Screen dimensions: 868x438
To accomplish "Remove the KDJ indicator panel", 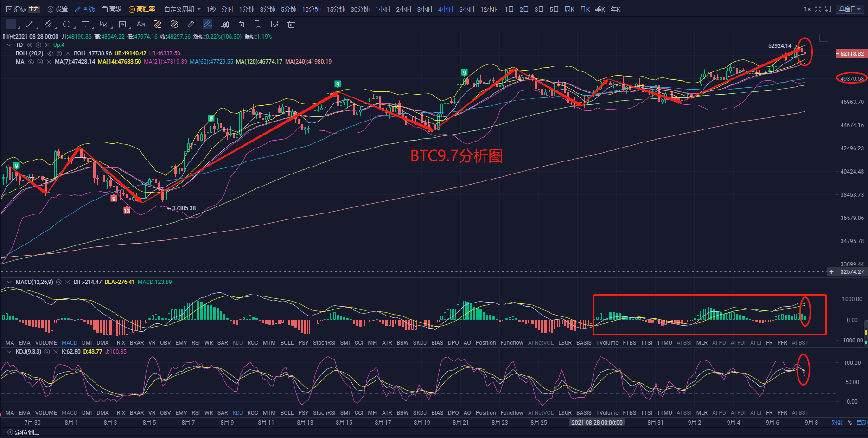I will [56, 352].
